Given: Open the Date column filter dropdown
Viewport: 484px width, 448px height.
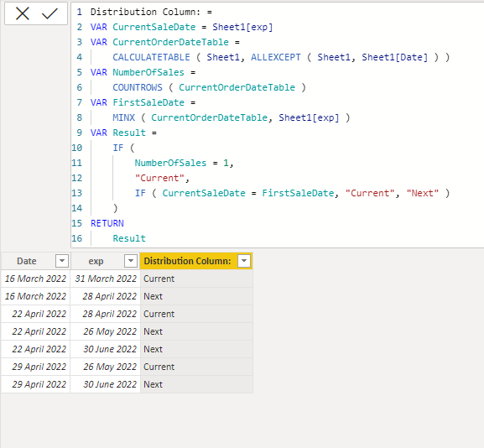Looking at the screenshot, I should coord(62,261).
